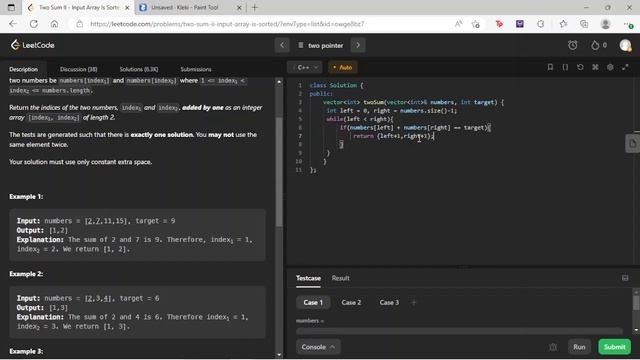The image size is (640, 360).
Task: Click the read aloud icon in address bar
Action: point(458,24)
